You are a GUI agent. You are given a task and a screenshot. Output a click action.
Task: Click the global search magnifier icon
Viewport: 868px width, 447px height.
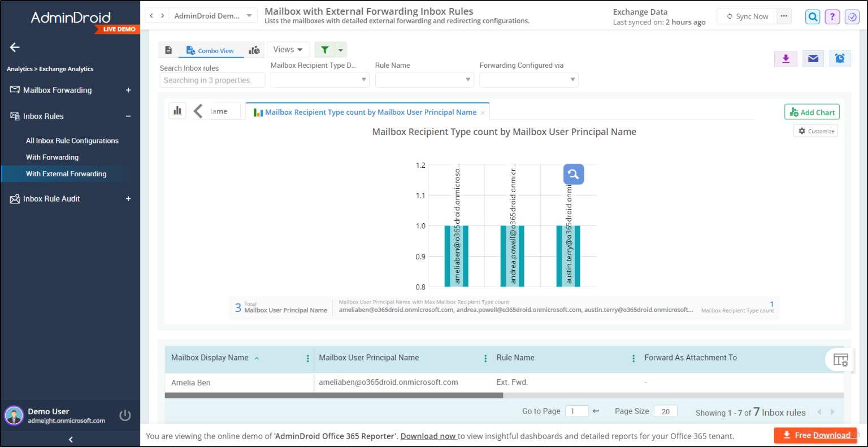point(812,16)
